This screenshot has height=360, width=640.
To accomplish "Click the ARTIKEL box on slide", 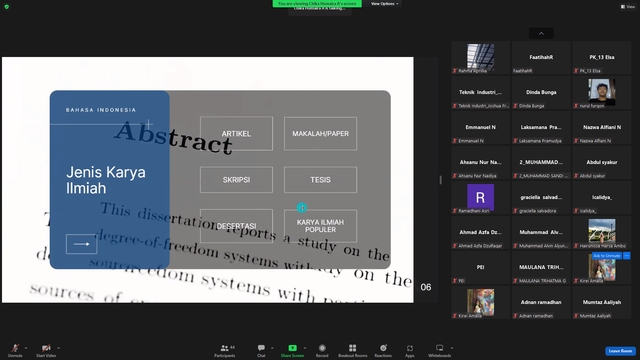I will 236,133.
